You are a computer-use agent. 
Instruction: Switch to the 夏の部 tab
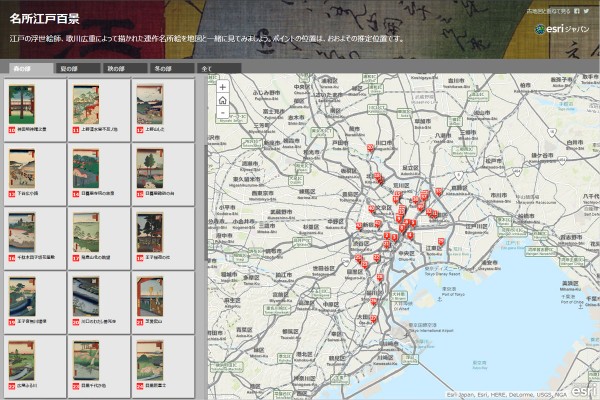tap(71, 68)
